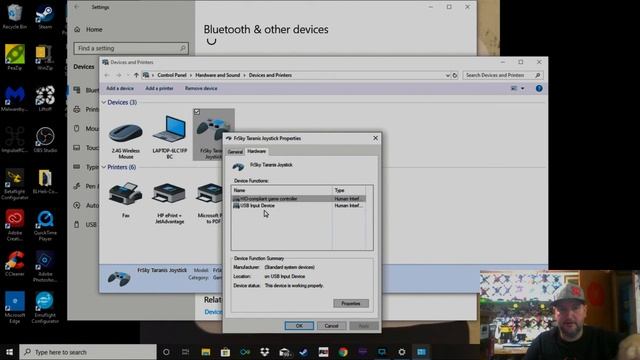
Task: Open view options dropdown in toolbar
Action: point(522,89)
